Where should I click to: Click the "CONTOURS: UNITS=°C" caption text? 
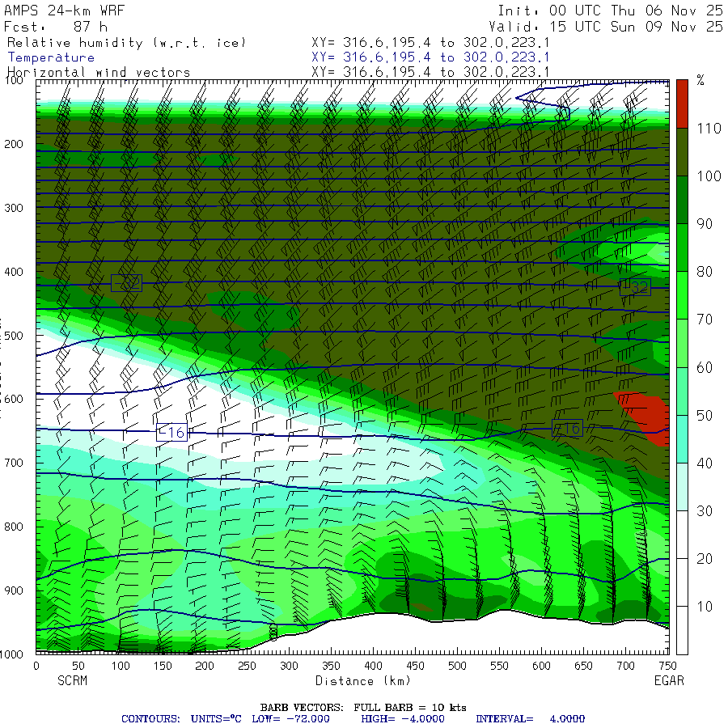point(181,719)
